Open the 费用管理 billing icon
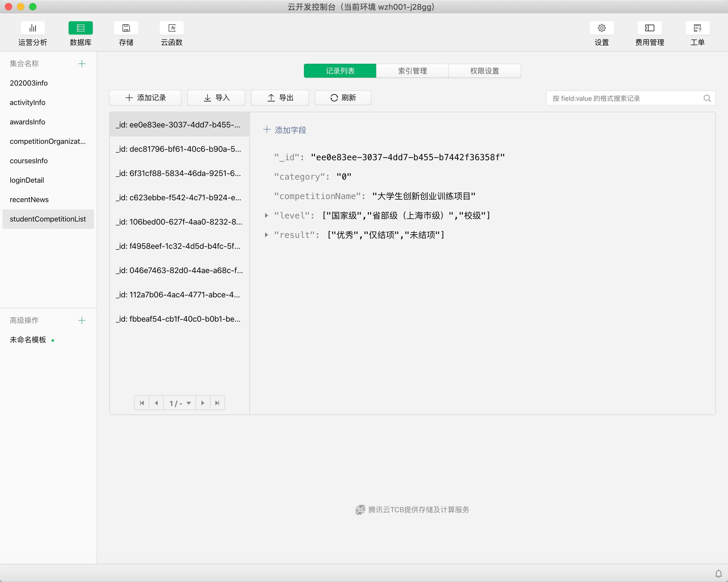728x582 pixels. click(649, 28)
